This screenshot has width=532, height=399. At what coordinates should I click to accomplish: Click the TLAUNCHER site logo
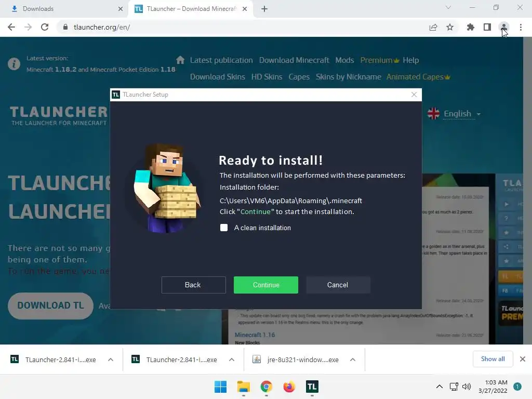point(59,116)
